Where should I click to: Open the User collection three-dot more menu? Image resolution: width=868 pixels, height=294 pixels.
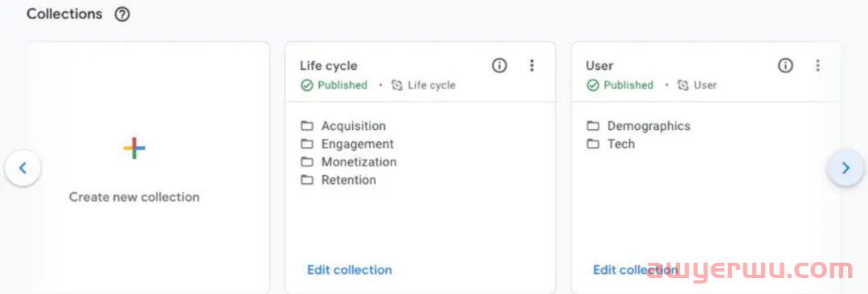[x=817, y=66]
